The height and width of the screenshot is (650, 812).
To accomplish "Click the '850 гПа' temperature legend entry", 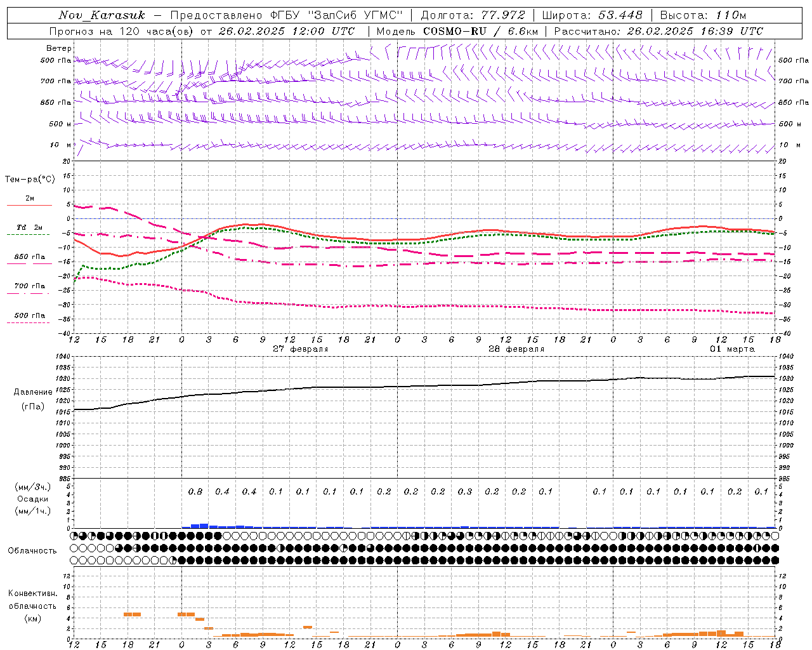I will click(x=30, y=256).
